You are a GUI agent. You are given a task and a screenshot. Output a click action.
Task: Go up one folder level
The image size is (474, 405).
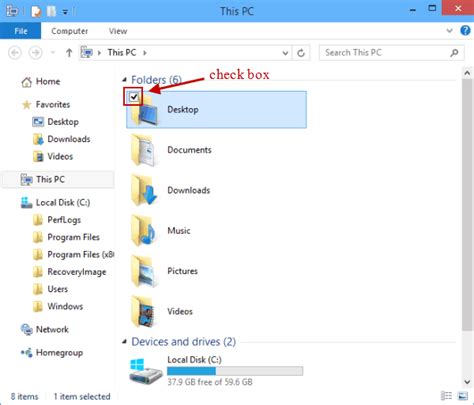point(69,53)
